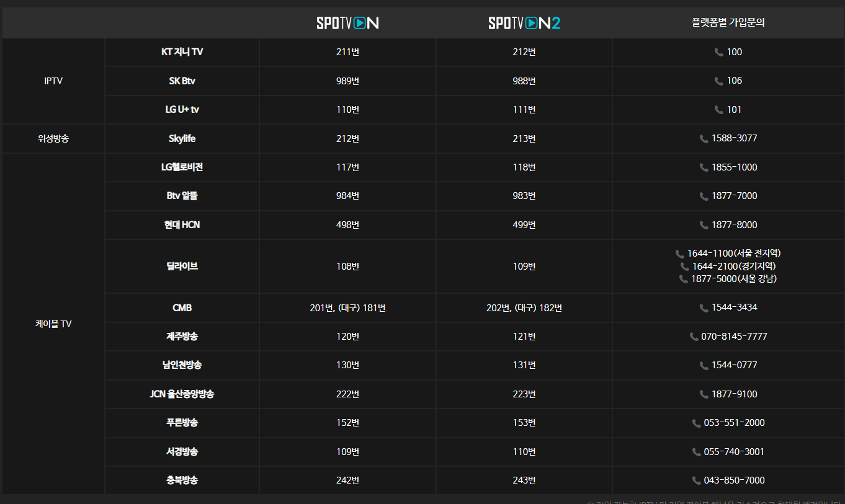Select the IPTV category cell

pos(53,81)
